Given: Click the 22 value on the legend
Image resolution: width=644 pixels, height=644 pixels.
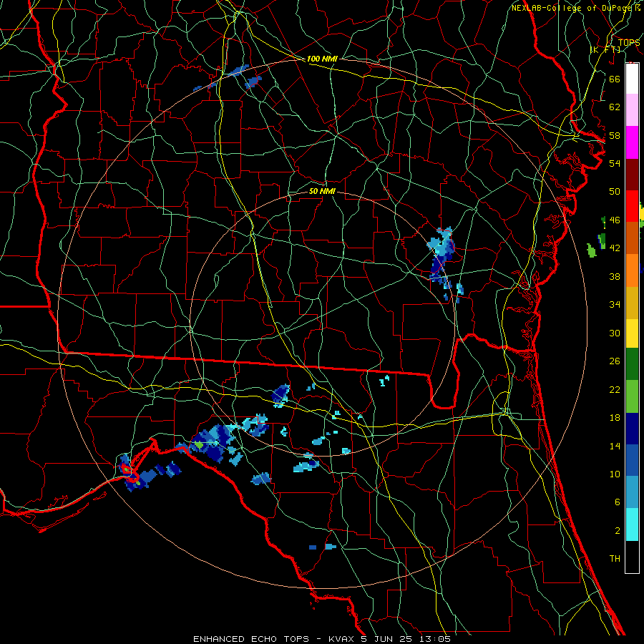Looking at the screenshot, I should (x=615, y=390).
